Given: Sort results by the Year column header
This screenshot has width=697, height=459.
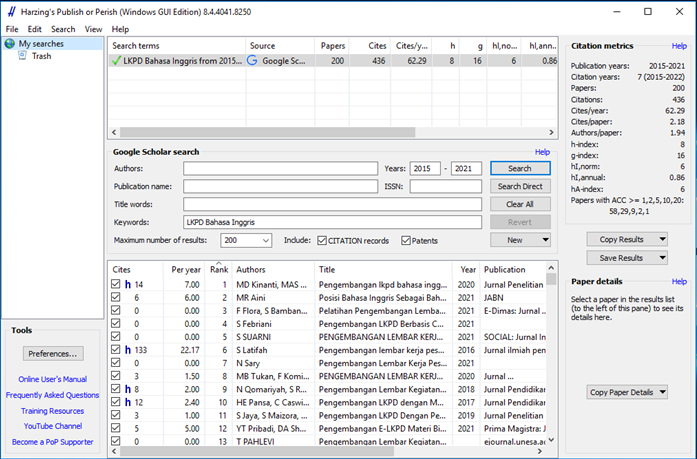Looking at the screenshot, I should click(x=466, y=270).
